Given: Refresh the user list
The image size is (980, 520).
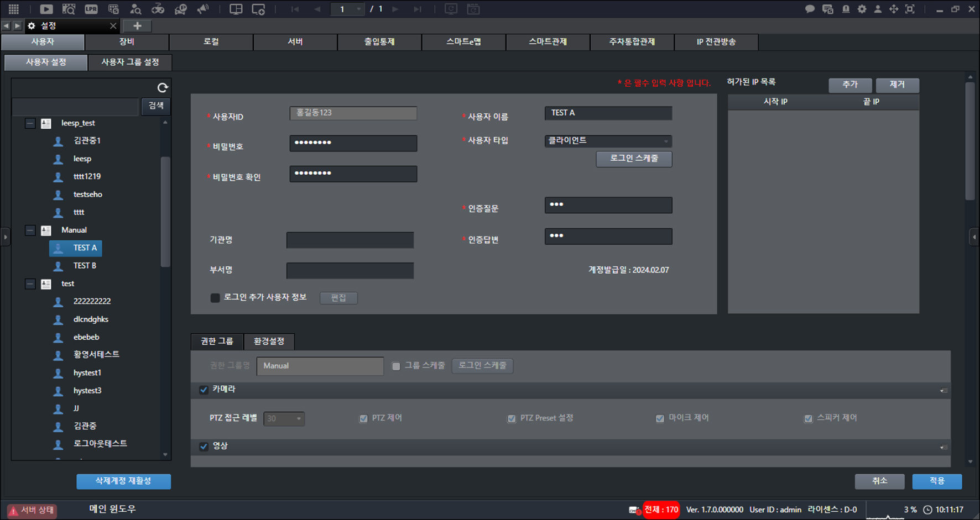Looking at the screenshot, I should click(163, 87).
